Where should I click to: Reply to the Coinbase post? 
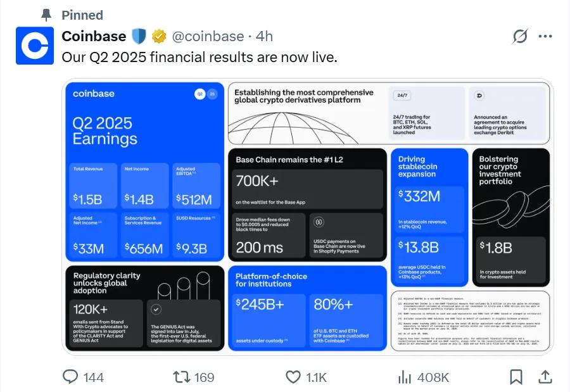click(x=71, y=377)
